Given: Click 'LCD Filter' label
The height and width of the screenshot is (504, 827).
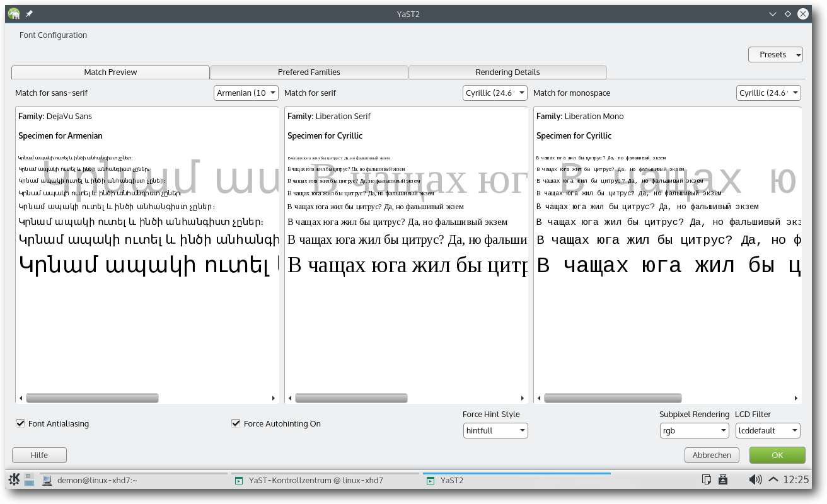Looking at the screenshot, I should pyautogui.click(x=753, y=414).
